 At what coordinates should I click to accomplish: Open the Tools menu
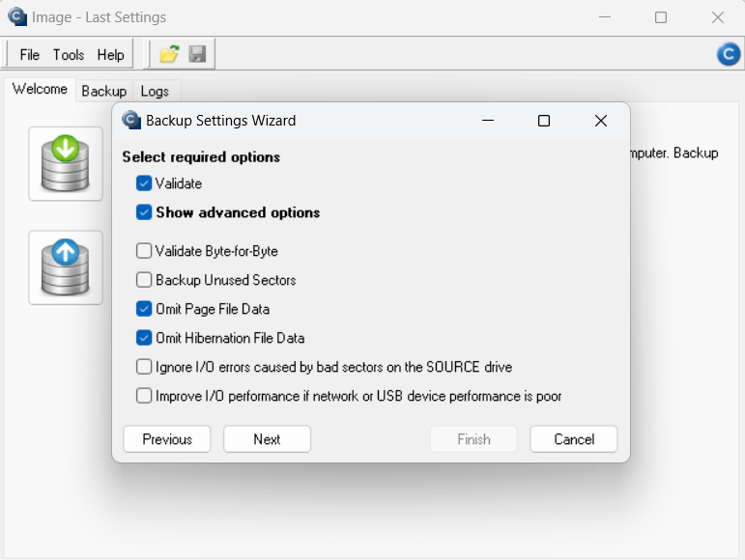[x=69, y=55]
